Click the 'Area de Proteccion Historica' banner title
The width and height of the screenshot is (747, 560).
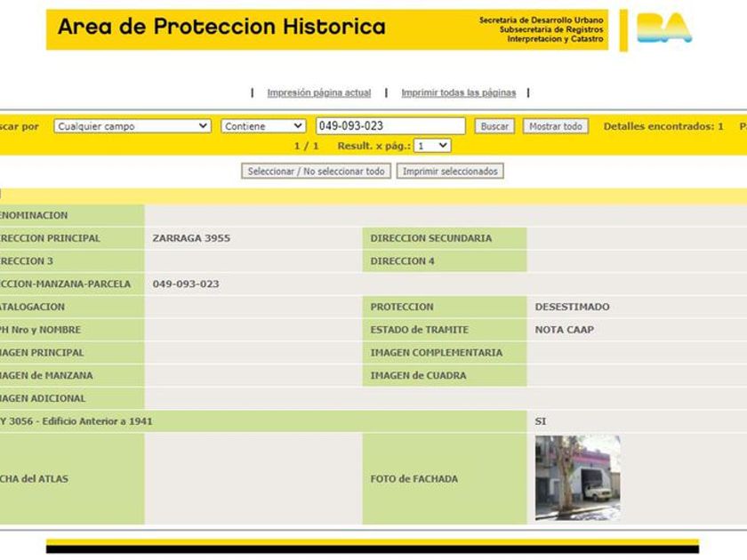pos(221,27)
